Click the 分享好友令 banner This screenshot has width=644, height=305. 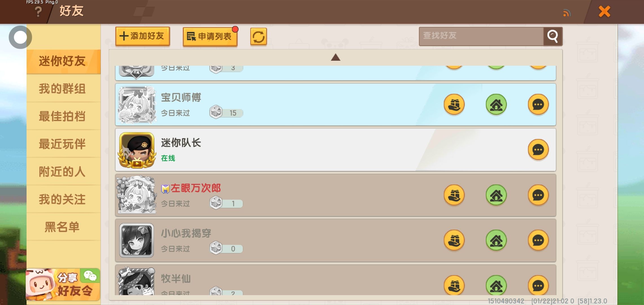[x=63, y=285]
